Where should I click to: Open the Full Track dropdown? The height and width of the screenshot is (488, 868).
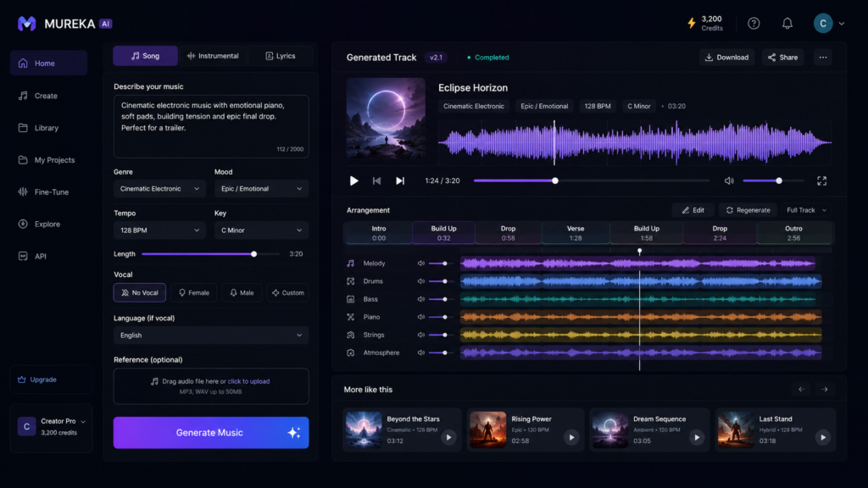tap(807, 210)
